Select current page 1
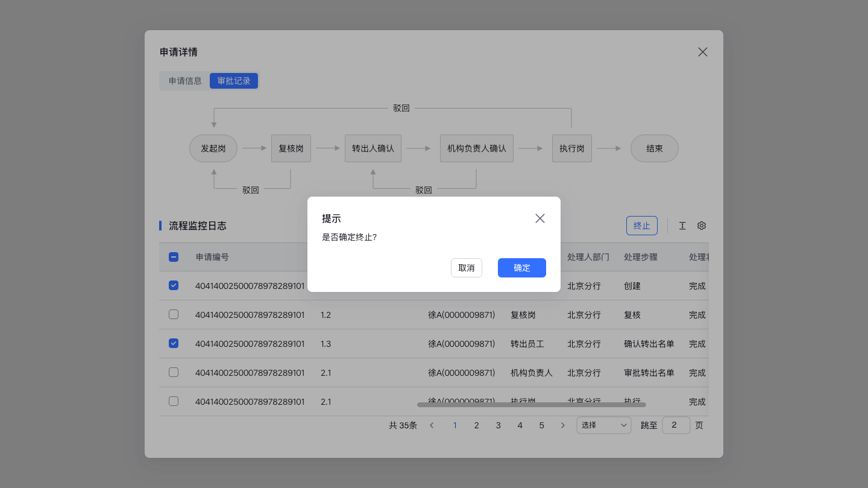 (x=454, y=425)
